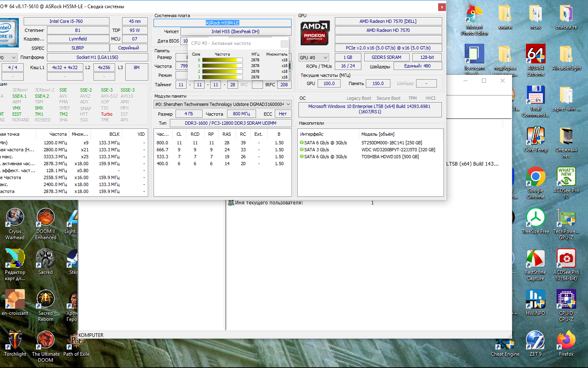Open ACDSee Pro 10 (64-bit) shortcut
588x368 pixels.
tap(566, 265)
